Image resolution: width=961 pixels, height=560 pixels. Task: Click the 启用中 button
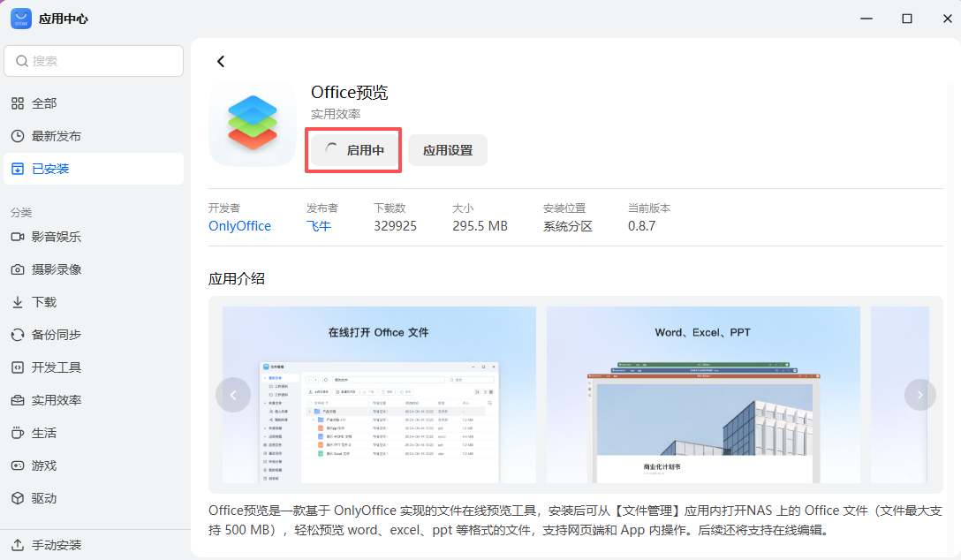[353, 150]
